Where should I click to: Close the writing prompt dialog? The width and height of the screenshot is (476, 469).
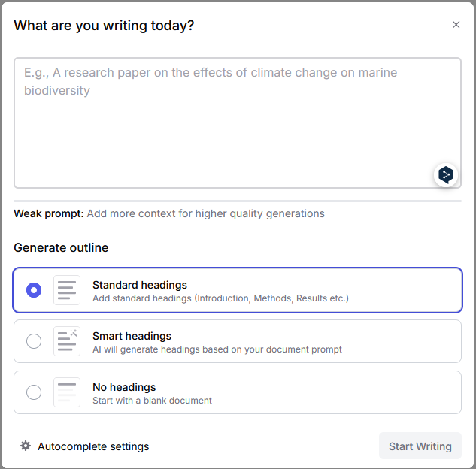point(456,25)
